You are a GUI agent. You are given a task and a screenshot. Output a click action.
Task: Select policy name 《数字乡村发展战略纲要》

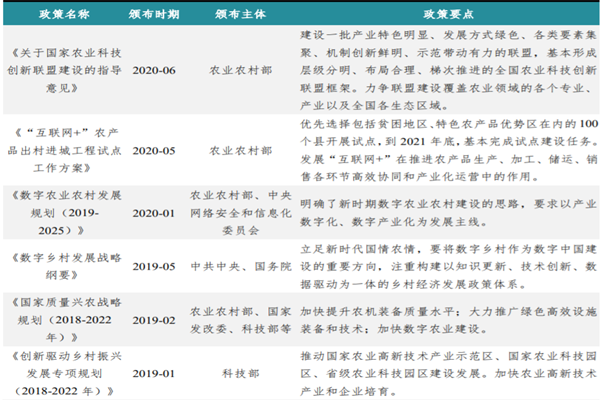point(64,266)
